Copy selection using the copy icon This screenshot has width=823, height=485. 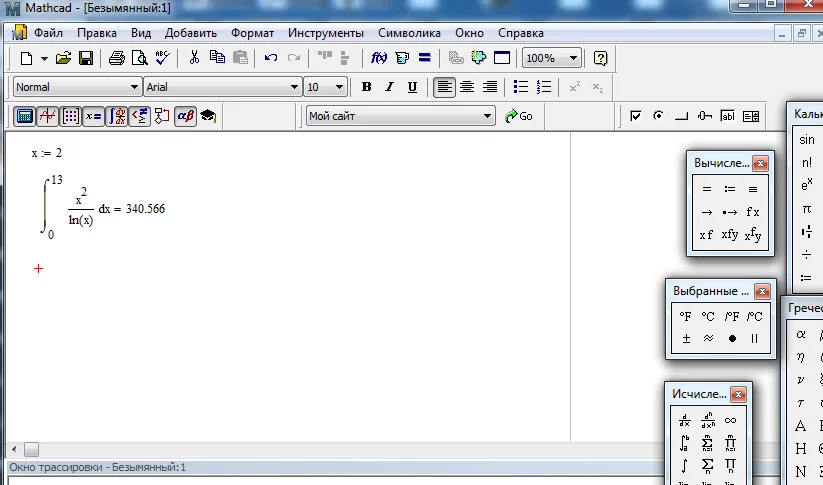point(217,57)
